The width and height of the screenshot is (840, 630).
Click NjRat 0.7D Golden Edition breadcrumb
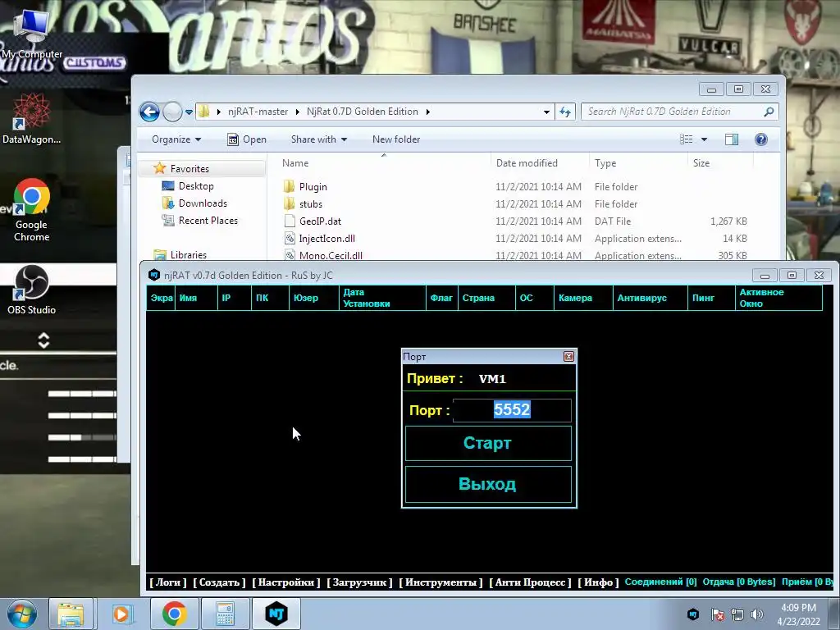[362, 112]
